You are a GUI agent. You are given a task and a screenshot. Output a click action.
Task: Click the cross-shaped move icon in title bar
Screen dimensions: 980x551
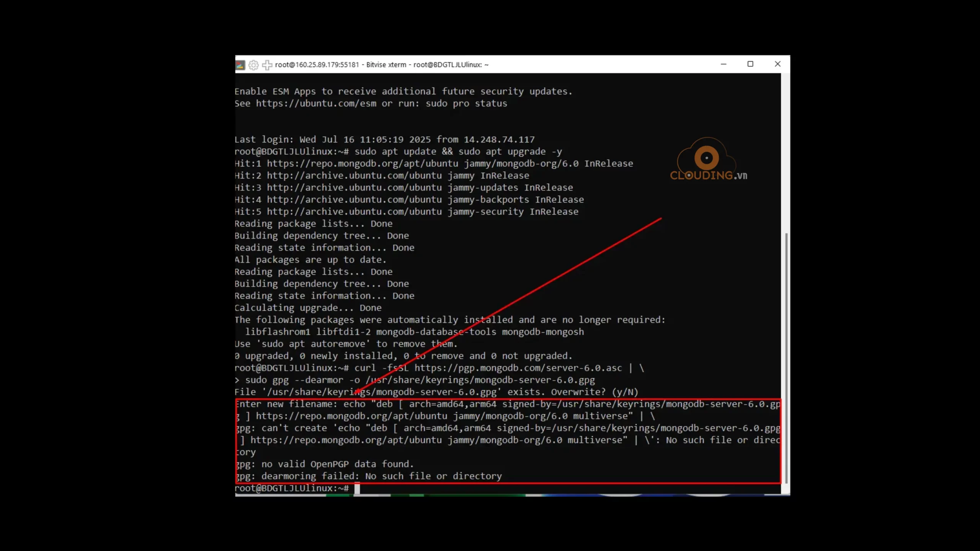(267, 65)
